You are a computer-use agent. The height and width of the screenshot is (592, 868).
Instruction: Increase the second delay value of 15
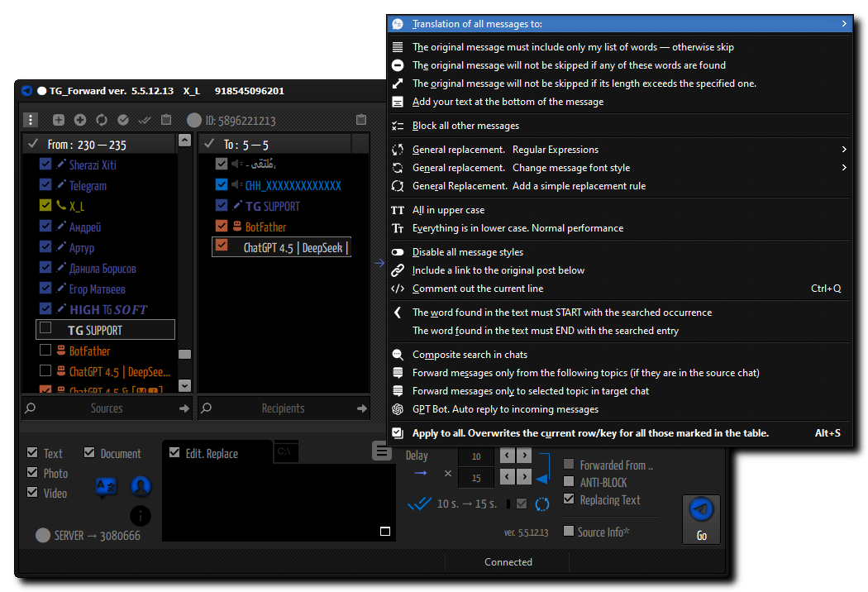[524, 477]
